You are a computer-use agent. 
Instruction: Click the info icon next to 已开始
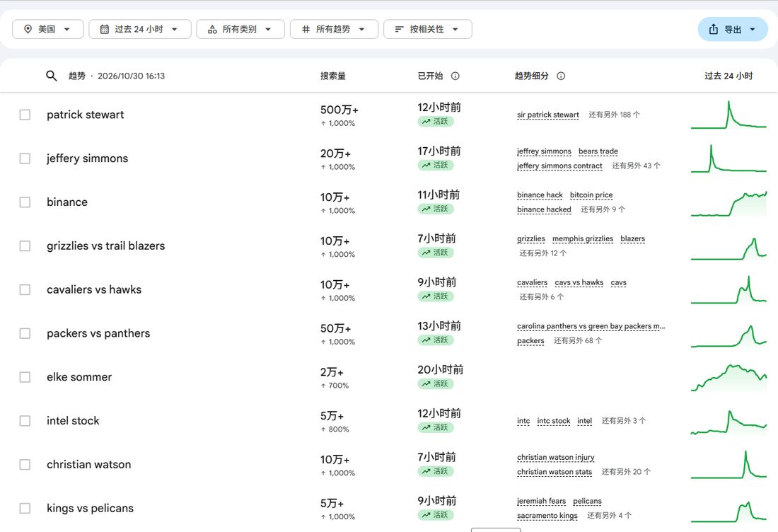tap(455, 76)
